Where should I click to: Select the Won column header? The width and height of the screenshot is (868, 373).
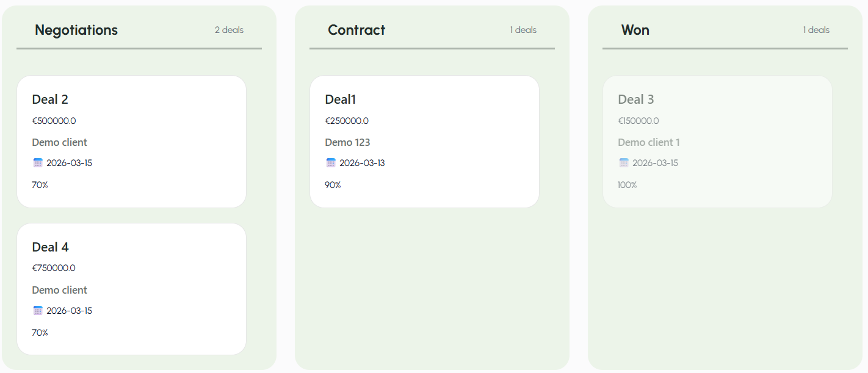point(635,30)
